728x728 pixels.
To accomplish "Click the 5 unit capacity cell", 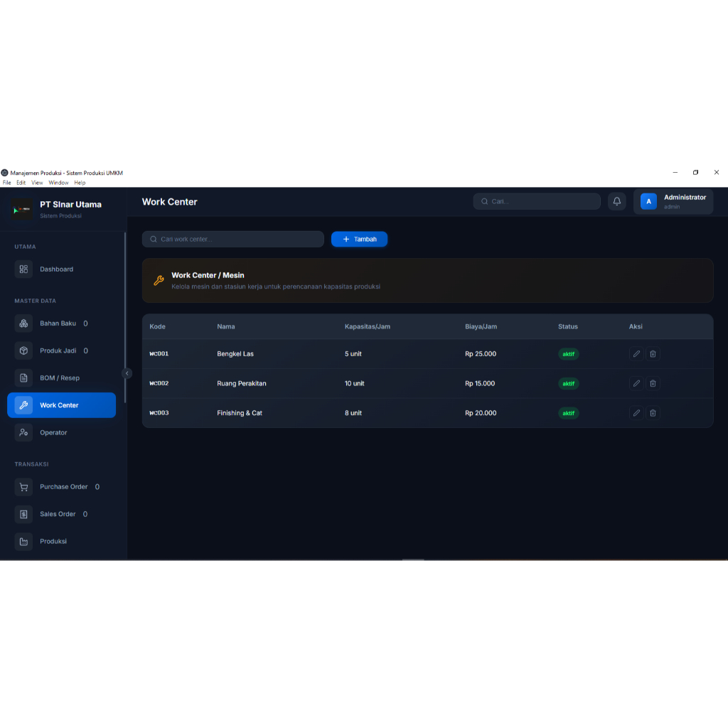I will click(x=353, y=354).
